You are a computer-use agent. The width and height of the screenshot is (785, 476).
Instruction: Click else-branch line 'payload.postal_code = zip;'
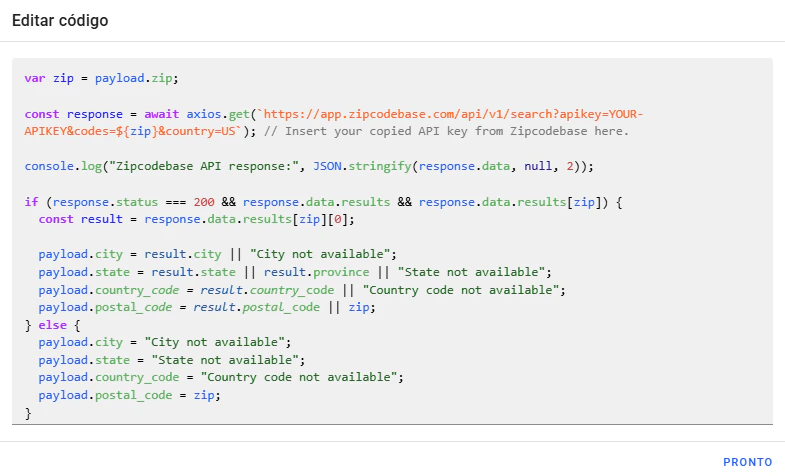[129, 395]
